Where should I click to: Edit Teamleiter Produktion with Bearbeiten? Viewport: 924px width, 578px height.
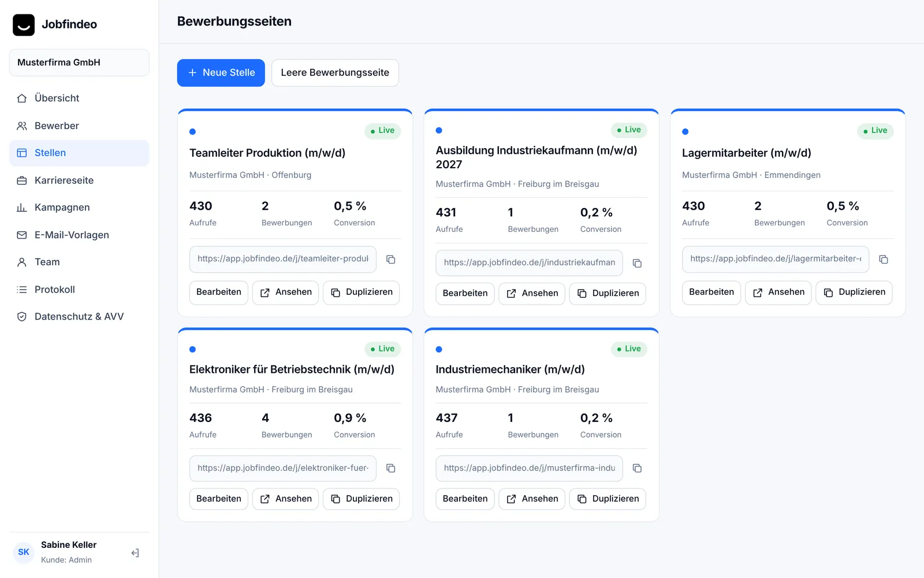pyautogui.click(x=219, y=292)
